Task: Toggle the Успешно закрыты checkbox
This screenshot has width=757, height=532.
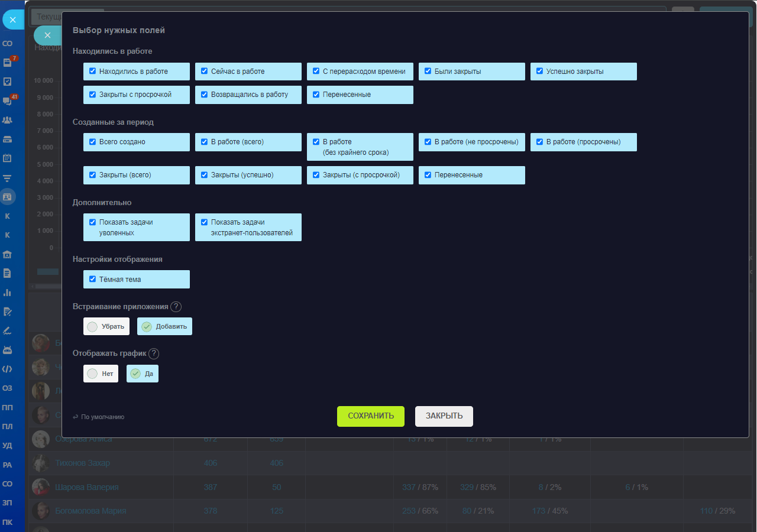Action: point(539,71)
